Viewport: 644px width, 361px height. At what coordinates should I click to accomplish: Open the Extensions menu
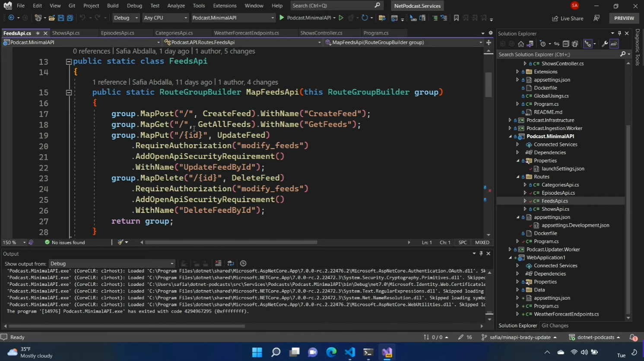pos(225,6)
